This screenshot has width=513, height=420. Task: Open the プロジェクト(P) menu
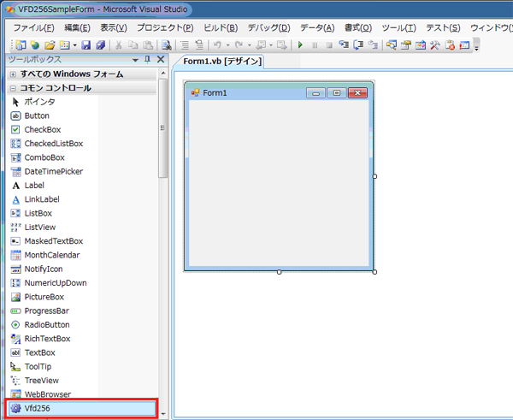pos(165,28)
